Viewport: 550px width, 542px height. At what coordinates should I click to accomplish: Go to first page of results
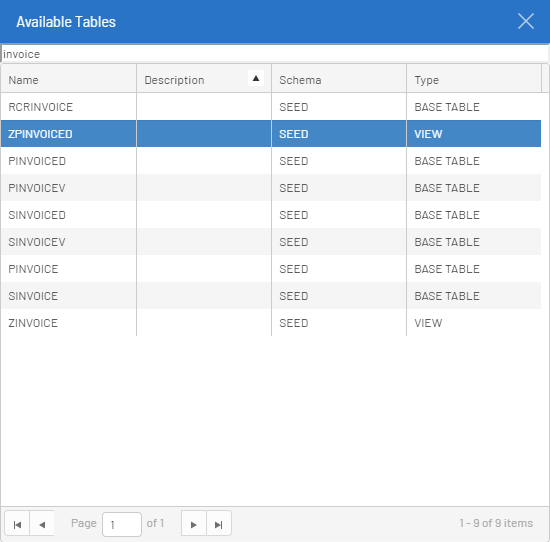pyautogui.click(x=17, y=524)
